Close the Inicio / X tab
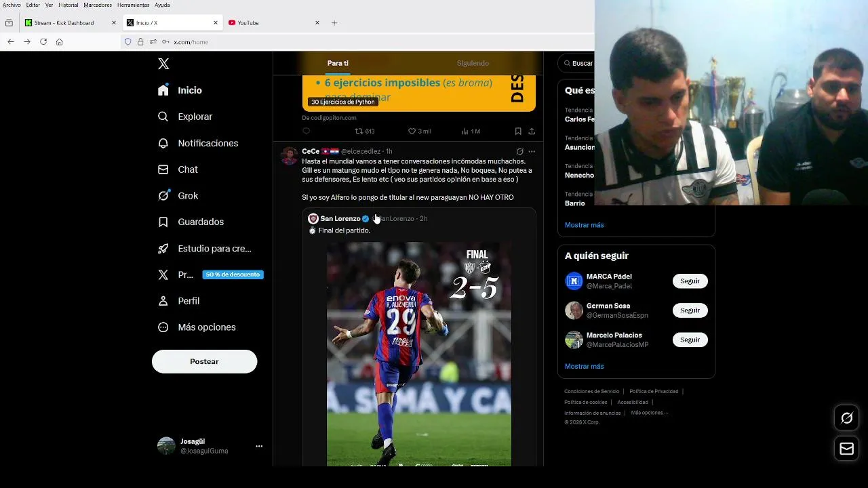 tap(216, 23)
